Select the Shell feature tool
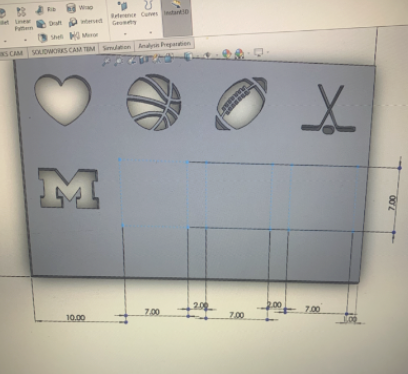 [50, 37]
